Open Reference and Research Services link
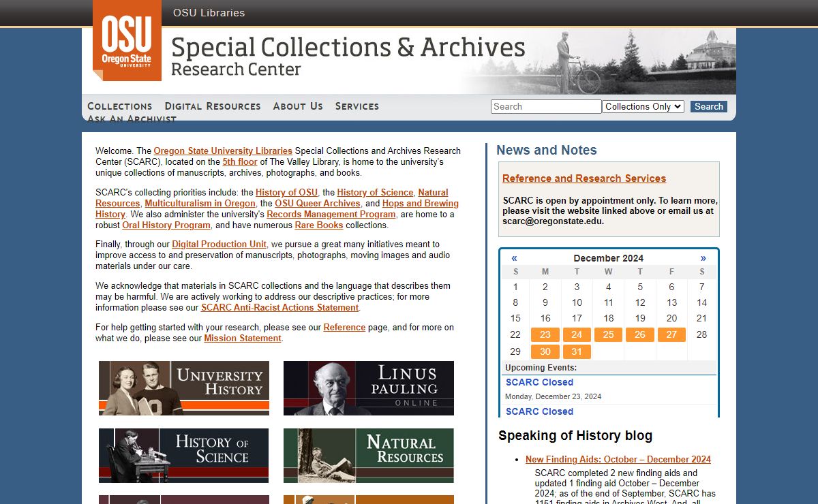Viewport: 818px width, 504px height. (584, 178)
